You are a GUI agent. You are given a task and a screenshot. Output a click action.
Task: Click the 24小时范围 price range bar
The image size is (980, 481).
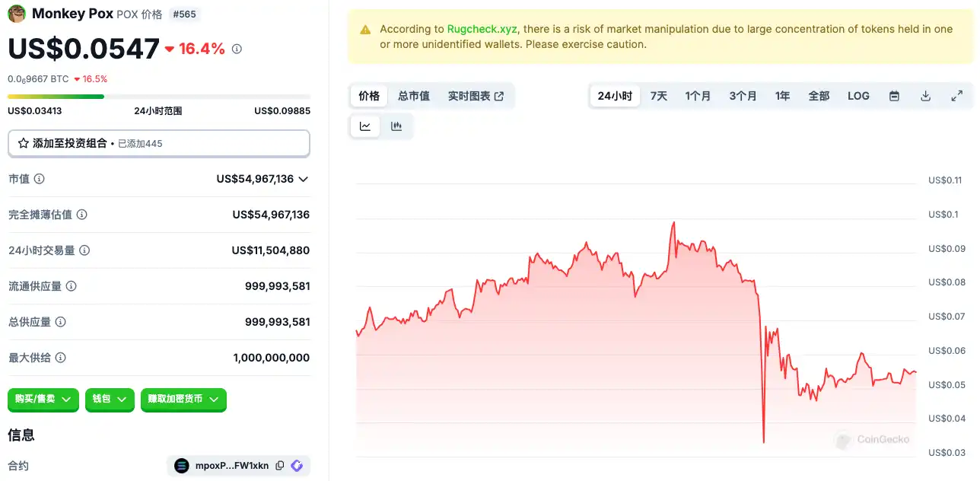pyautogui.click(x=159, y=97)
